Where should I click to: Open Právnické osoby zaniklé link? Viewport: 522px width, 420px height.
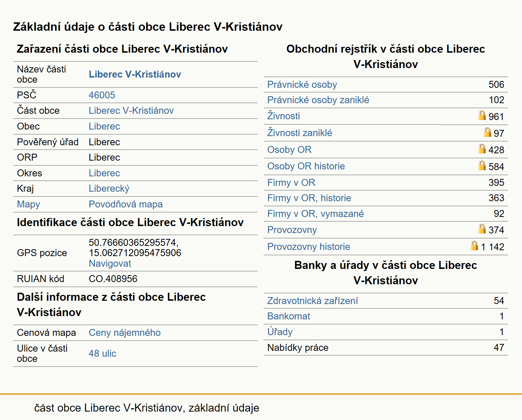tap(318, 100)
